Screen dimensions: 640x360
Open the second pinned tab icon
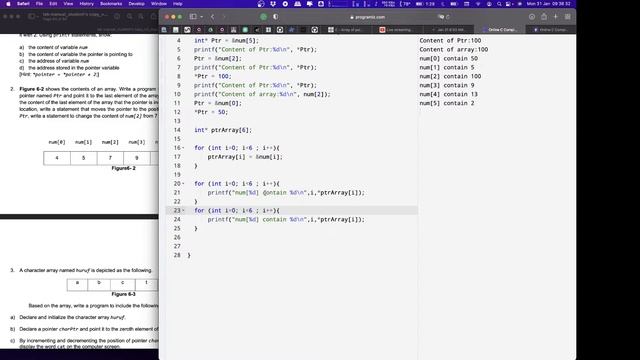tap(176, 30)
